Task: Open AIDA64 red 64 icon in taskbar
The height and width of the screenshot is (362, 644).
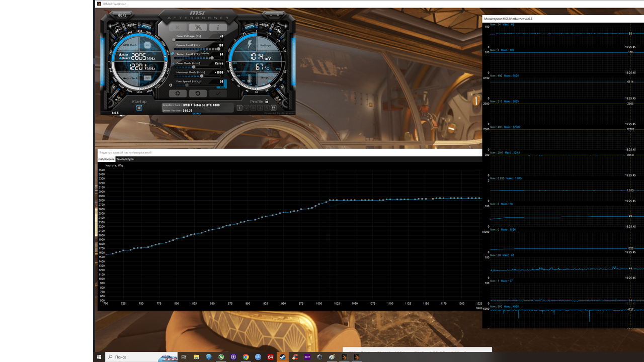Action: click(x=270, y=357)
